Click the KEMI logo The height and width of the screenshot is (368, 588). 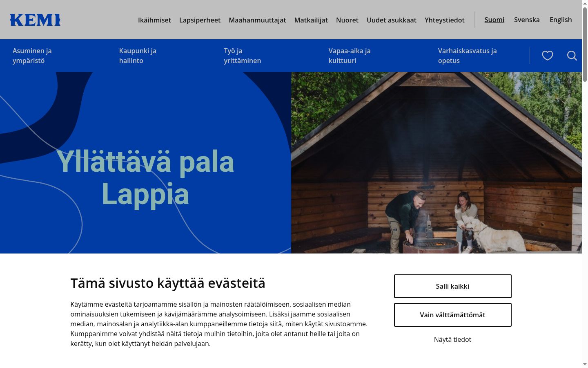click(x=35, y=20)
